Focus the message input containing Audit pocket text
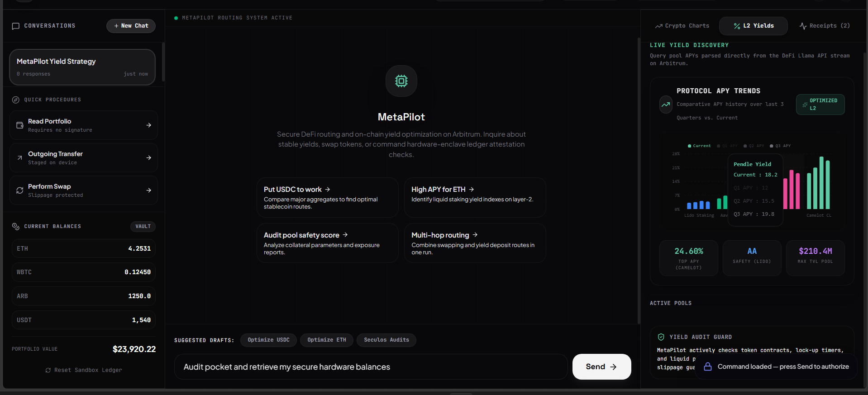 [x=371, y=367]
